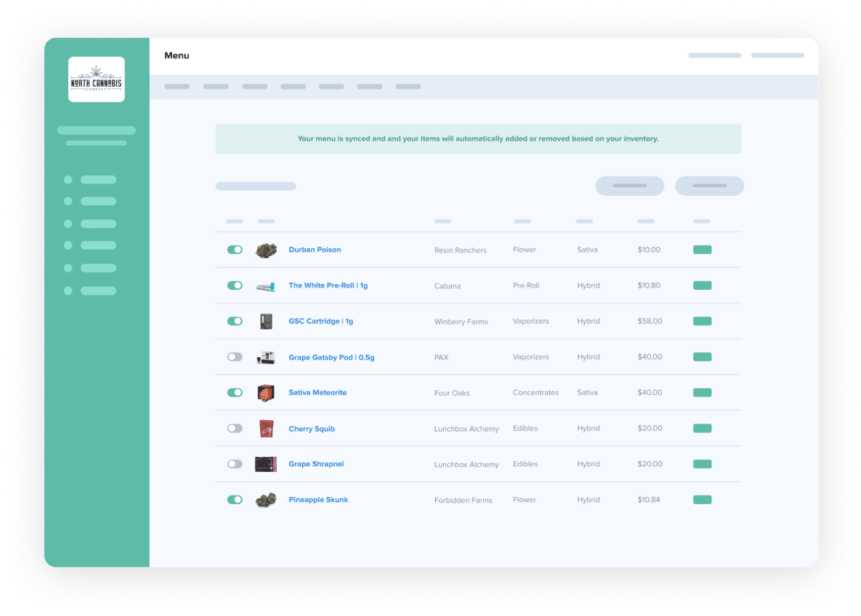Turn on the Cherry Squib listing toggle
This screenshot has height=616, width=861.
click(234, 428)
